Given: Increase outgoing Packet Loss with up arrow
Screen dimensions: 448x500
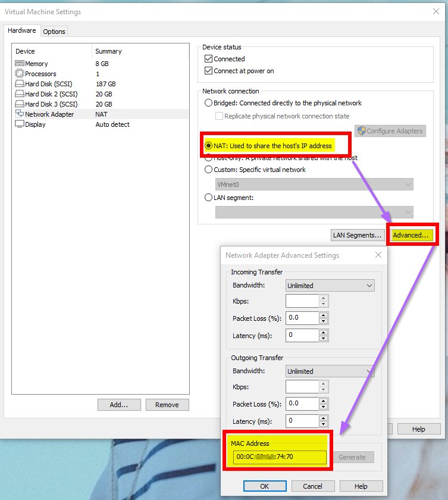Looking at the screenshot, I should tap(324, 401).
